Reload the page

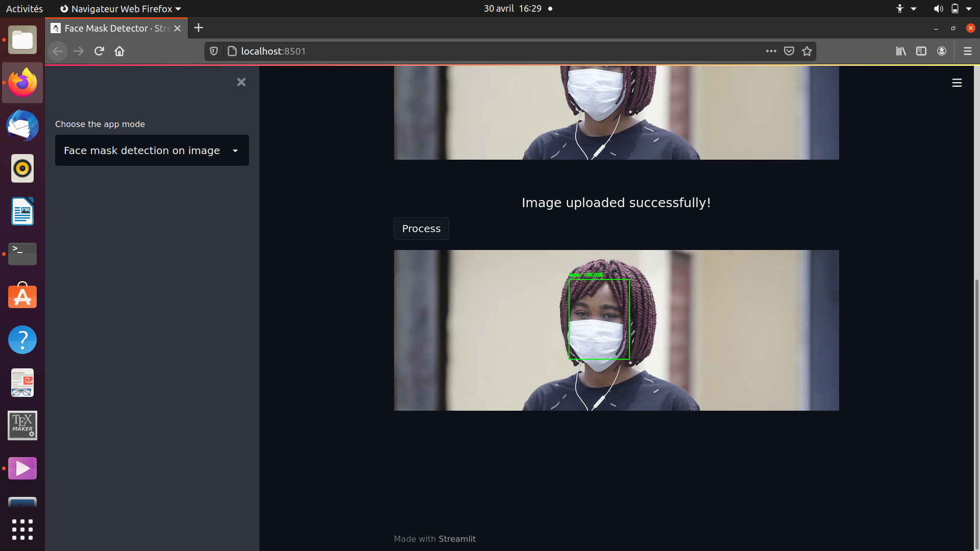point(99,51)
